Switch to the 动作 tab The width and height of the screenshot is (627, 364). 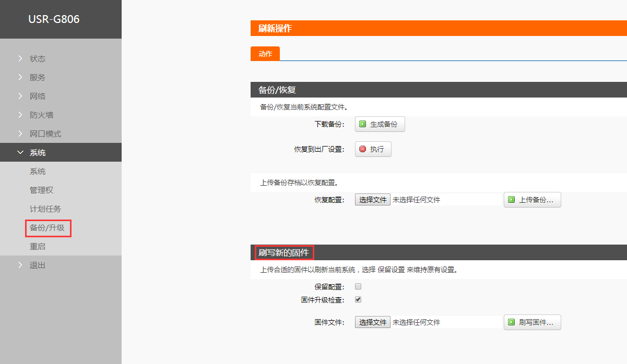tap(265, 54)
